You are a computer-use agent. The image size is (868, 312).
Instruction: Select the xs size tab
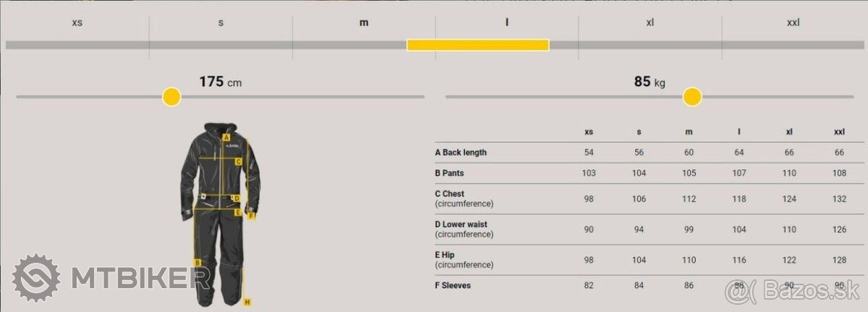tap(77, 22)
